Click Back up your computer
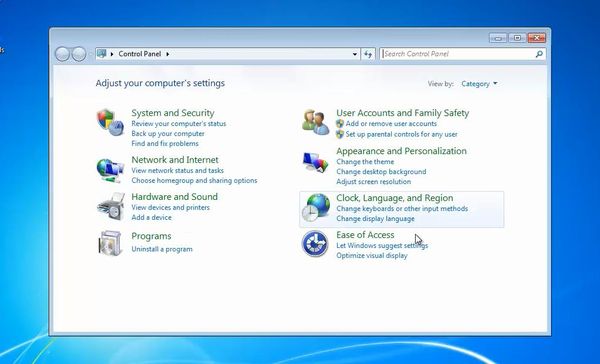Viewport: 600px width, 364px height. (168, 134)
